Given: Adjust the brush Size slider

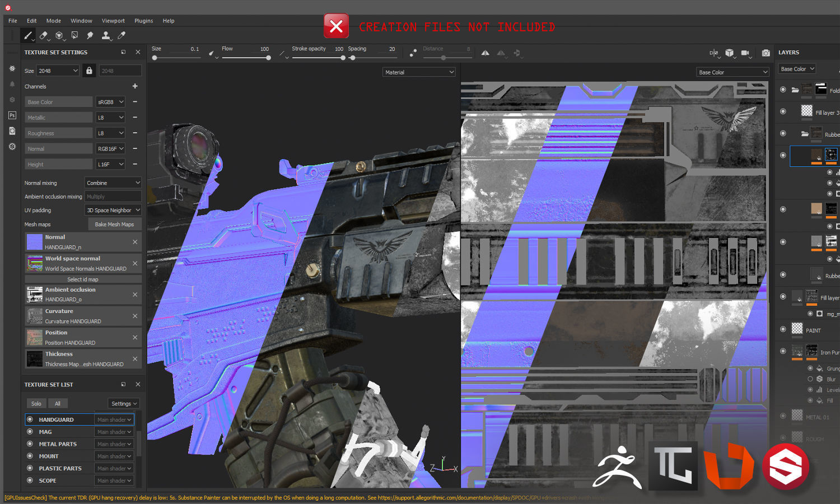Looking at the screenshot, I should point(176,58).
